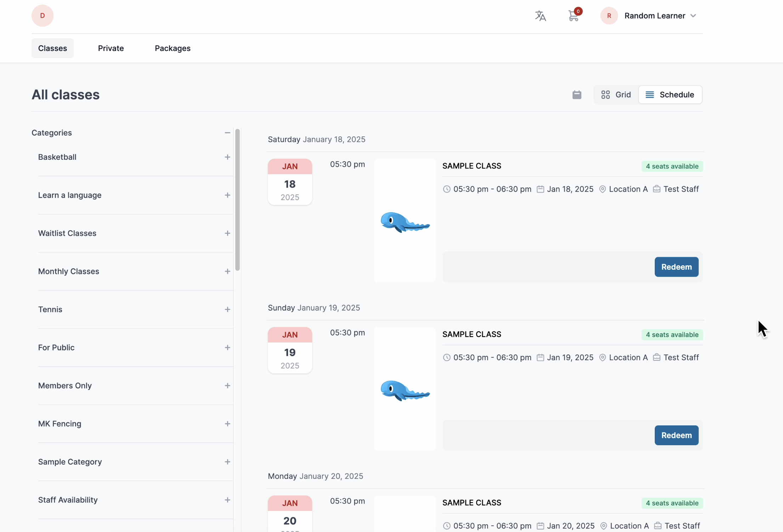Expand the MK Fencing category
Image resolution: width=783 pixels, height=532 pixels.
[x=227, y=424]
